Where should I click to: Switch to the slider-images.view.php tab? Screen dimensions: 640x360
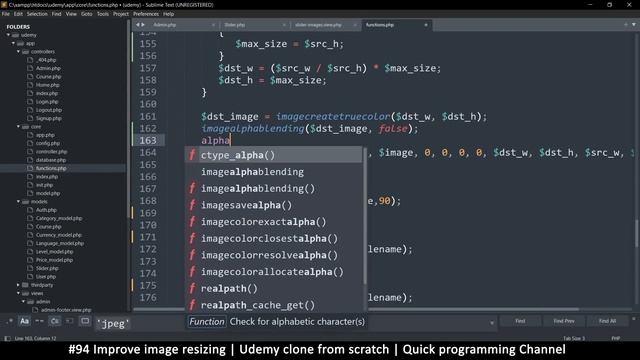[x=324, y=25]
